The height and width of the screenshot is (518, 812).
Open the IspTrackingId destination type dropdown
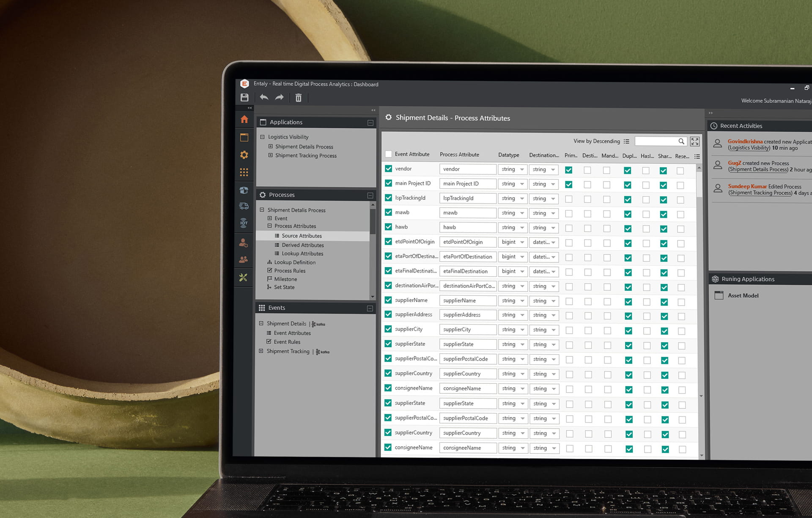[x=544, y=198]
